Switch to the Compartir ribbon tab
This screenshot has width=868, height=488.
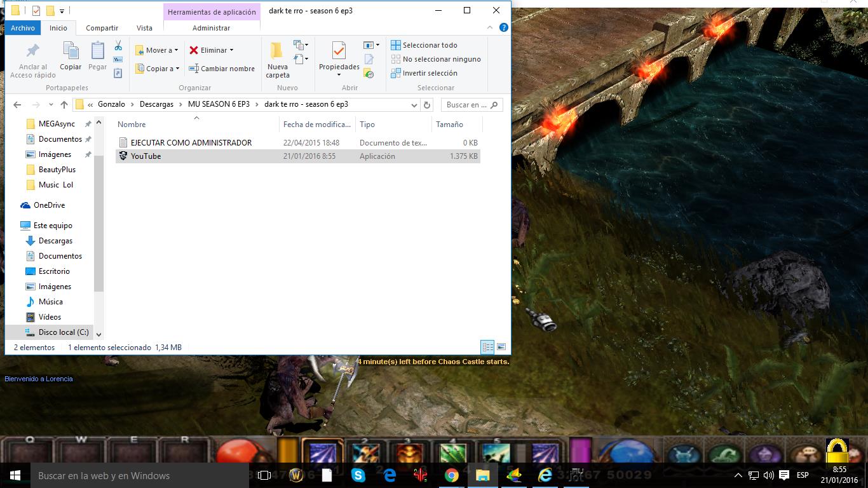pyautogui.click(x=102, y=28)
